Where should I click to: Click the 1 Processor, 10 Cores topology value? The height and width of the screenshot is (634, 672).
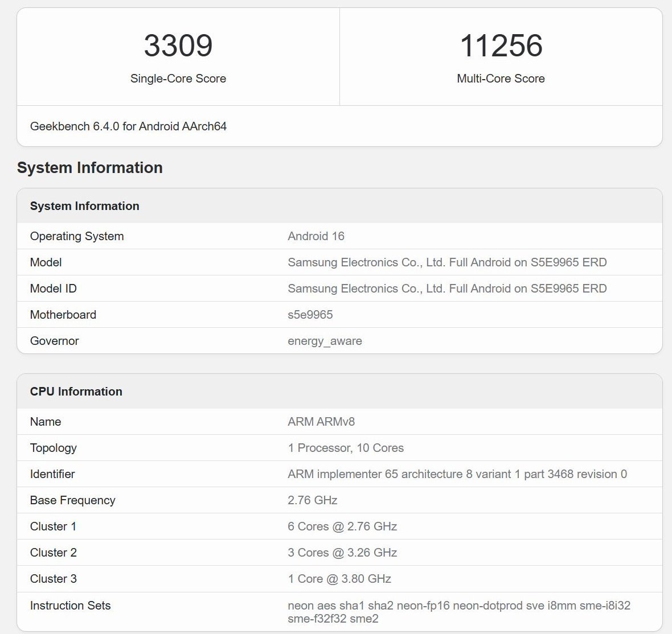(346, 448)
